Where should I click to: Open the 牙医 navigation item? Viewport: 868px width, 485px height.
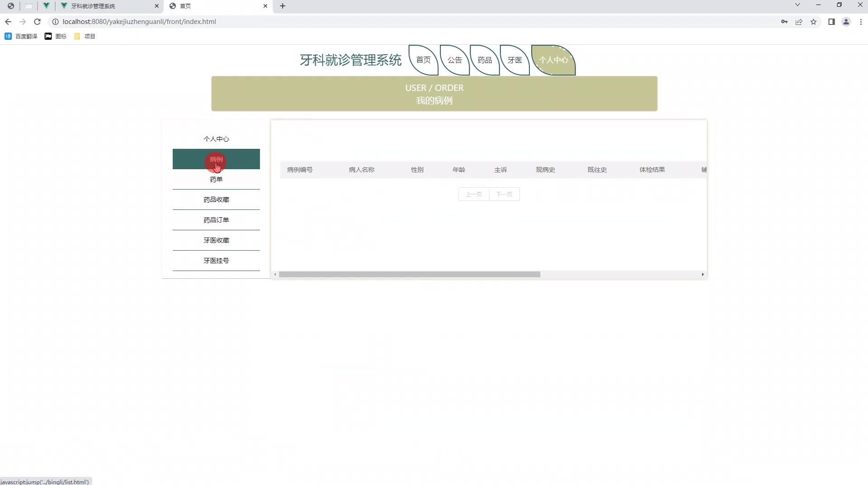click(x=515, y=60)
